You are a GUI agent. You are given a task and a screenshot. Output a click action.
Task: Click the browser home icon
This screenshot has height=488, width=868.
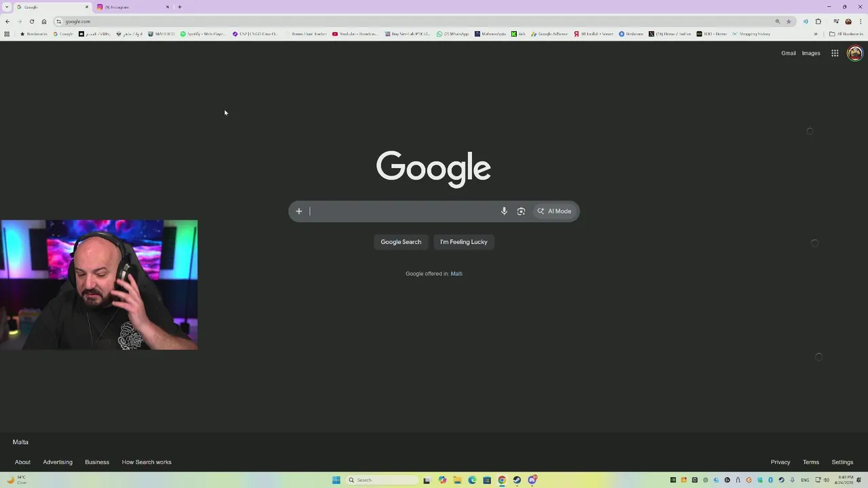tap(44, 21)
